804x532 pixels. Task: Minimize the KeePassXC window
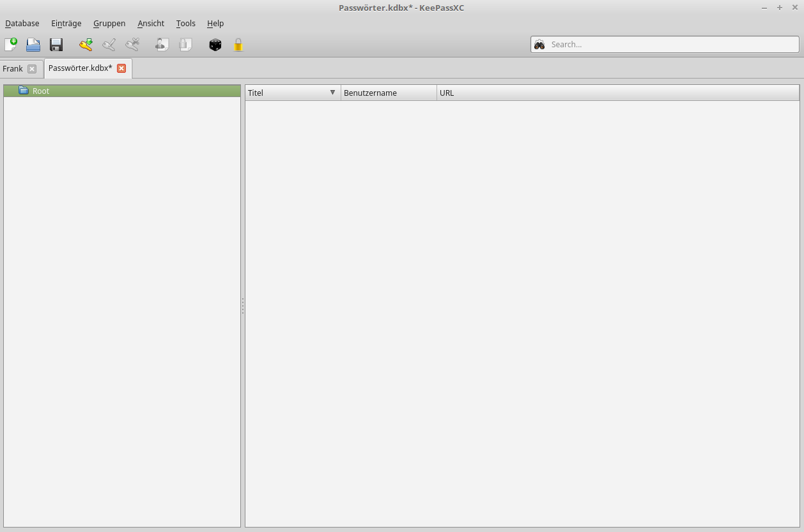click(764, 8)
